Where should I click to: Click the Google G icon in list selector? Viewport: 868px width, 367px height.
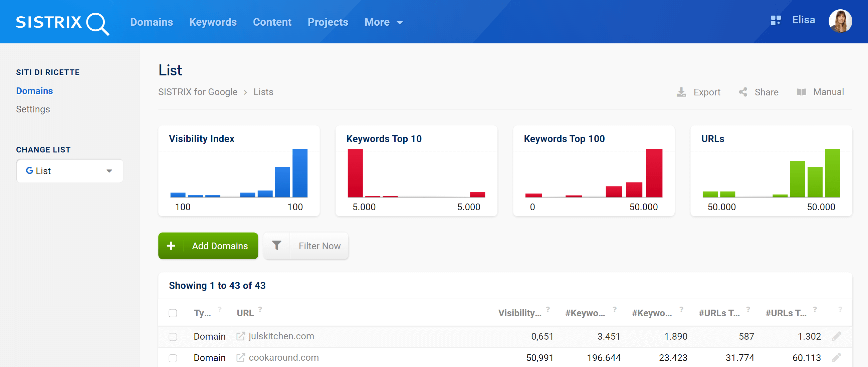[x=30, y=171]
